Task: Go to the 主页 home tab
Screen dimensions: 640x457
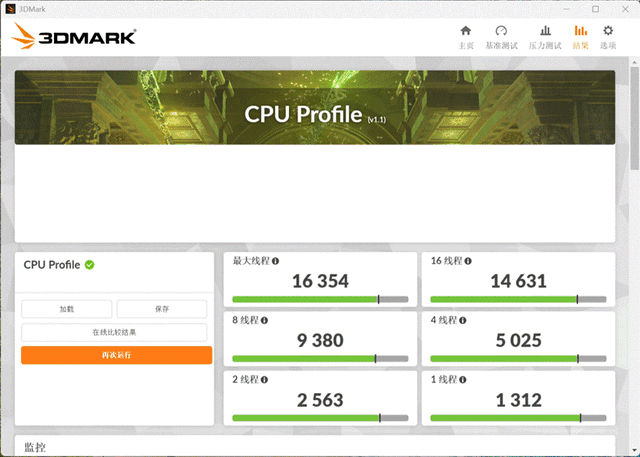Action: (466, 38)
